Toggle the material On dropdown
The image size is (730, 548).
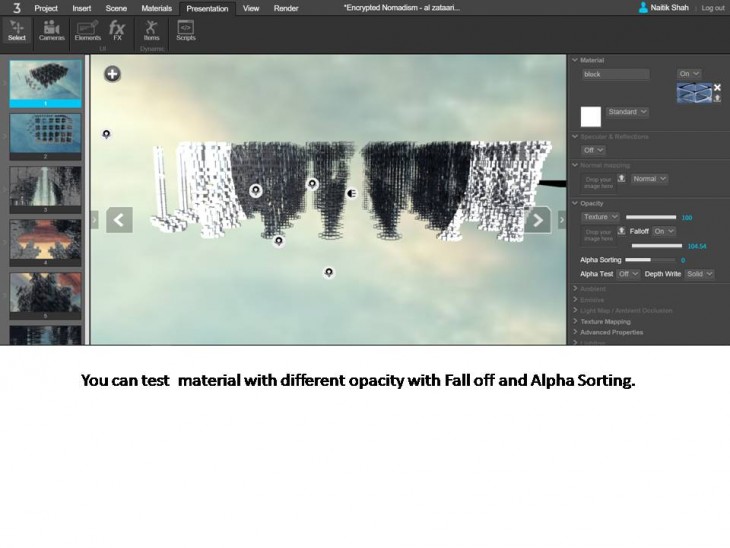689,74
